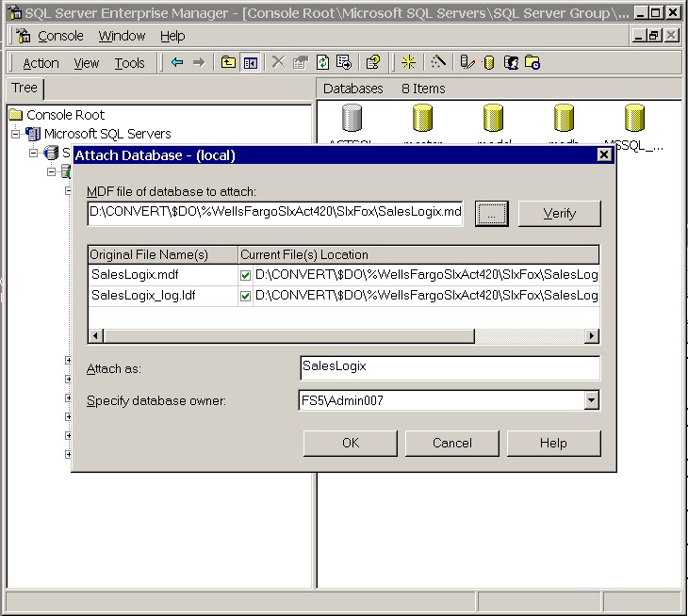Click the Refresh toolbar icon
The width and height of the screenshot is (688, 616).
322,62
